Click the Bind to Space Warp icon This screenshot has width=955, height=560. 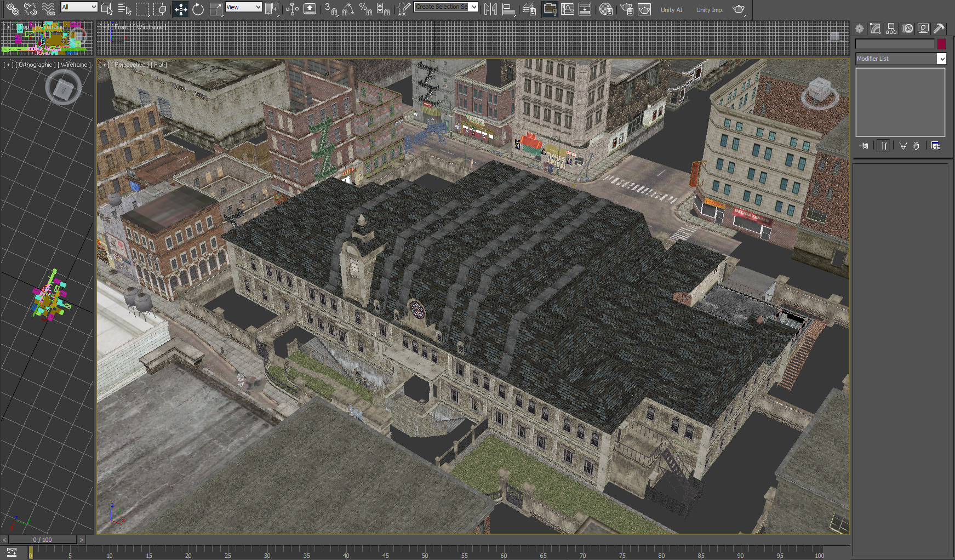(48, 9)
